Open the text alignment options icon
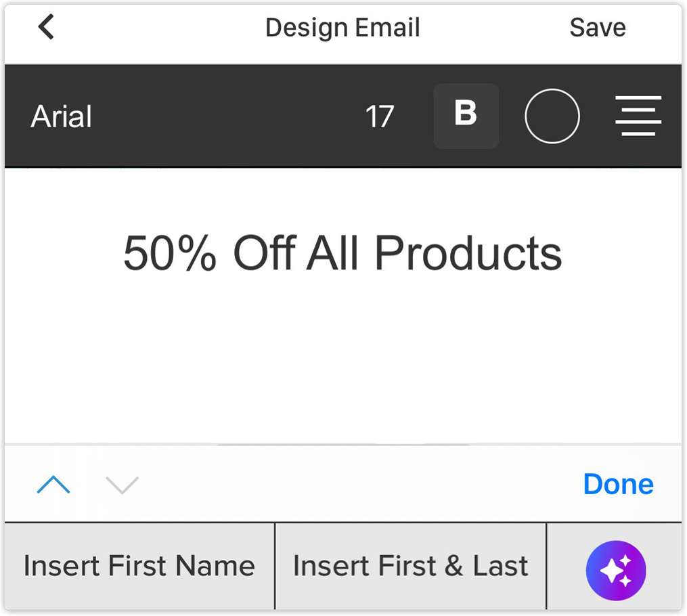Image resolution: width=687 pixels, height=616 pixels. (638, 116)
